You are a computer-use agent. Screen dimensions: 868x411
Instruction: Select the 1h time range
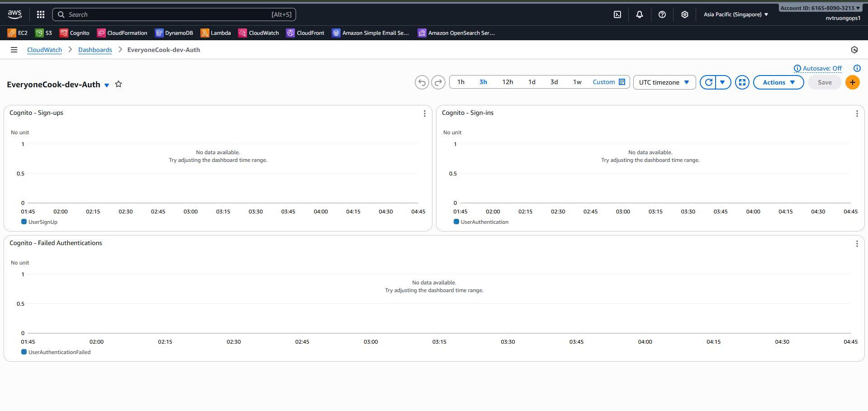click(x=461, y=82)
